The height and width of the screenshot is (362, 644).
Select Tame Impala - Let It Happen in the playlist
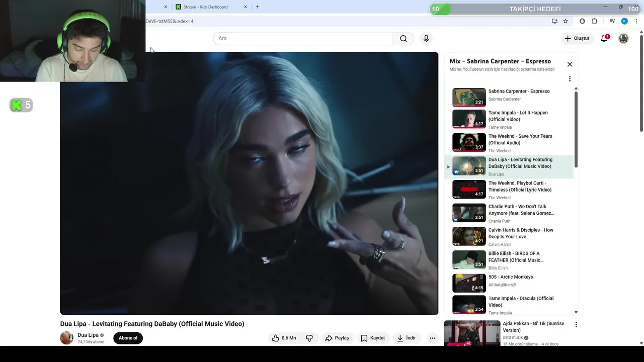coord(509,119)
